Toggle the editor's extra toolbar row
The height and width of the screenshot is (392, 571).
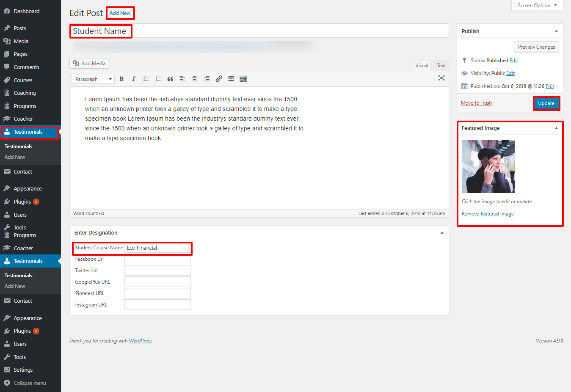[x=243, y=79]
